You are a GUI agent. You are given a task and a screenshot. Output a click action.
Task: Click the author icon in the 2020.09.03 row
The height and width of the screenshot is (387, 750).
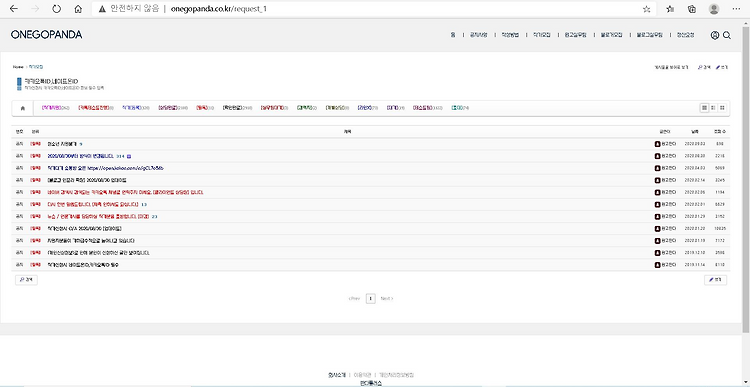click(x=657, y=144)
